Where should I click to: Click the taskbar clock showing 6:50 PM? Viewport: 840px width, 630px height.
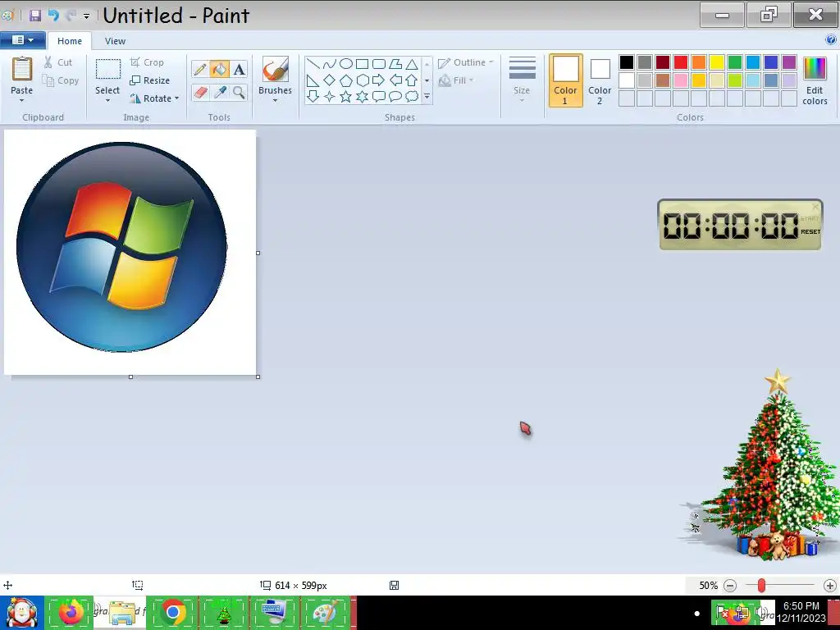[x=801, y=612]
